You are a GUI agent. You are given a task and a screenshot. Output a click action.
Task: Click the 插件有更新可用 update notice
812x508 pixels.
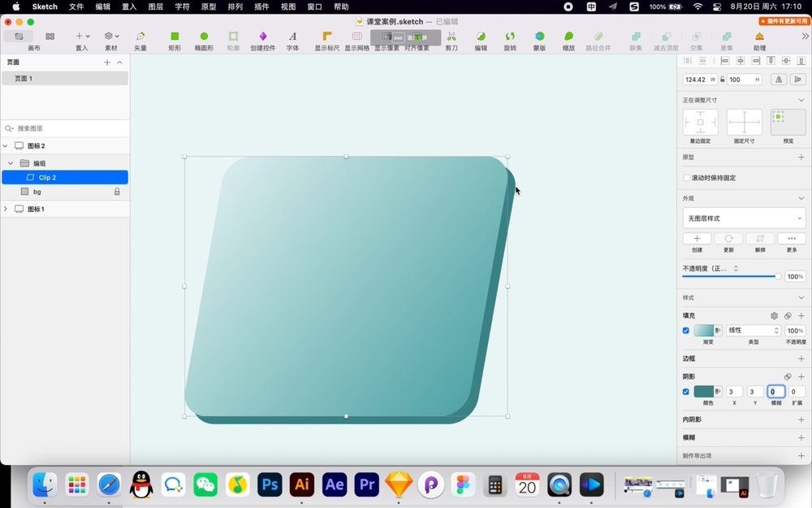784,21
